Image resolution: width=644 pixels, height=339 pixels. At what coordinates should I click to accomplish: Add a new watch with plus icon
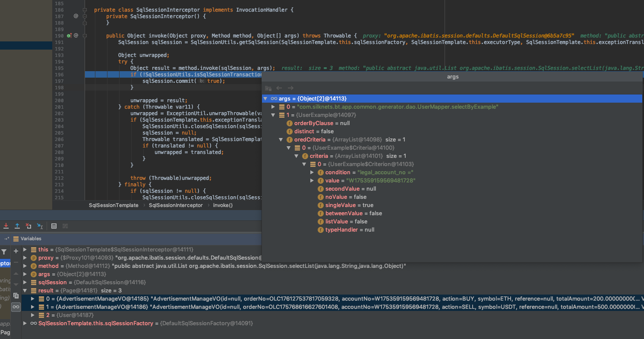[16, 251]
